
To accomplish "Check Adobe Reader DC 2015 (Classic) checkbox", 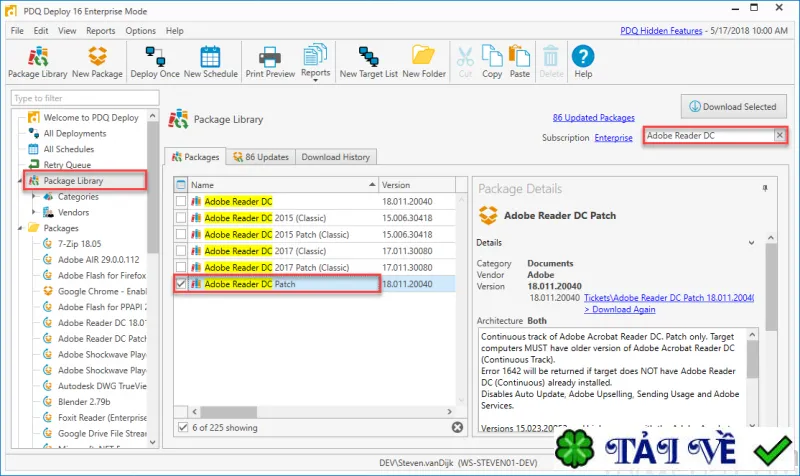I will [x=181, y=218].
